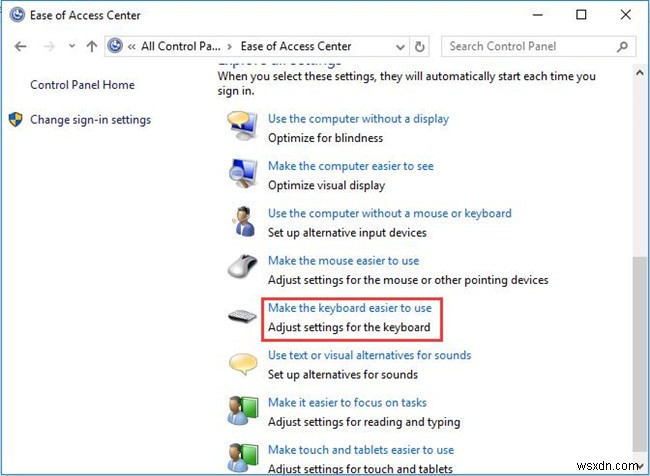Open Make the keyboard easier to use
650x476 pixels.
[x=349, y=308]
